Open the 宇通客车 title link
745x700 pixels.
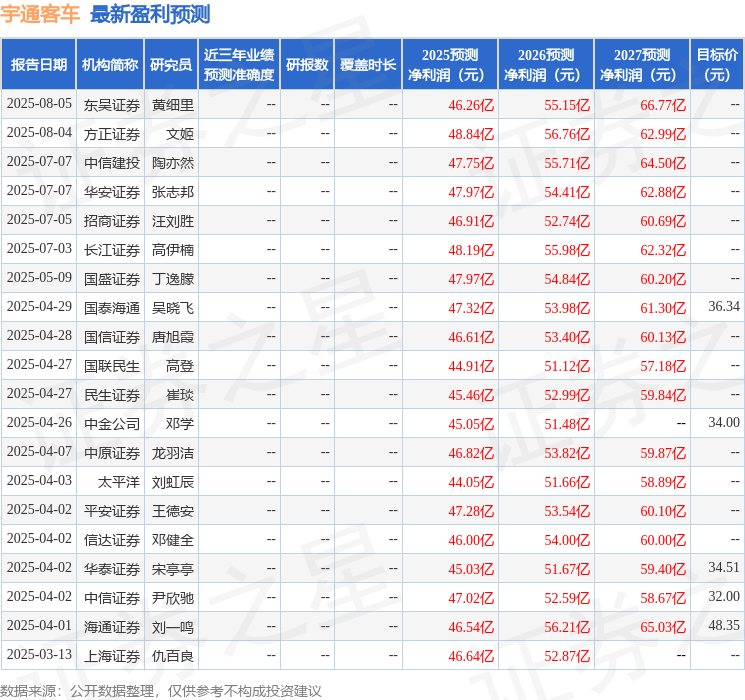(40, 14)
